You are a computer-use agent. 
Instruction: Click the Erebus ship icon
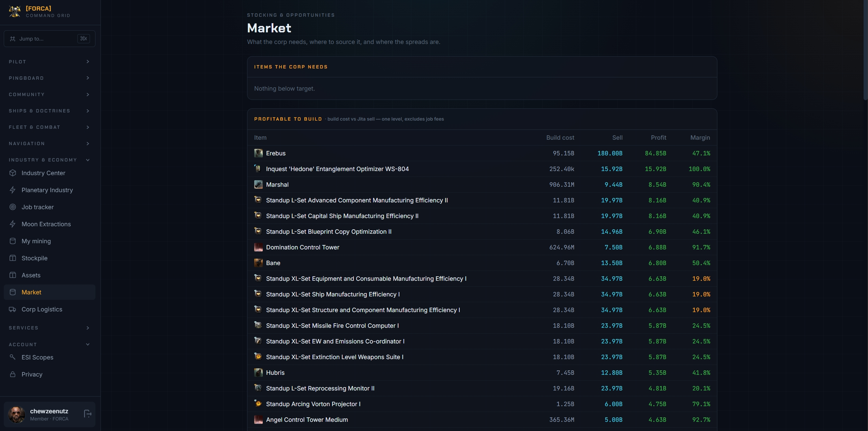click(258, 153)
